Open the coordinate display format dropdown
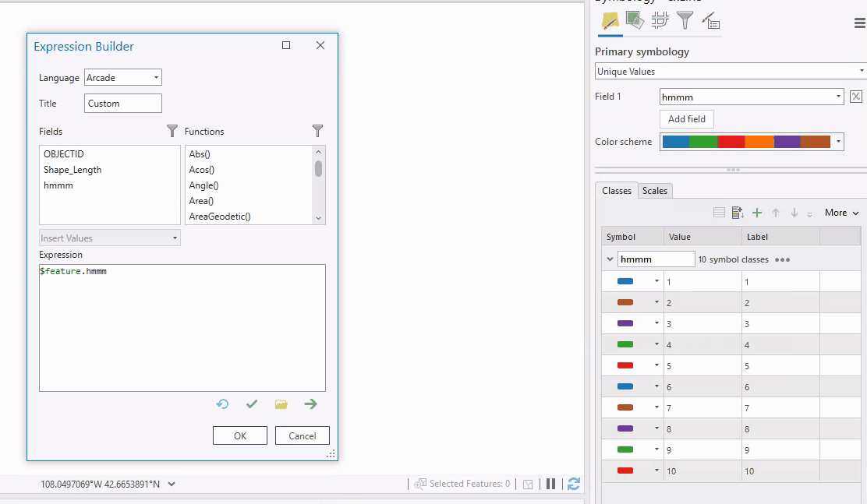The height and width of the screenshot is (504, 867). (x=172, y=484)
